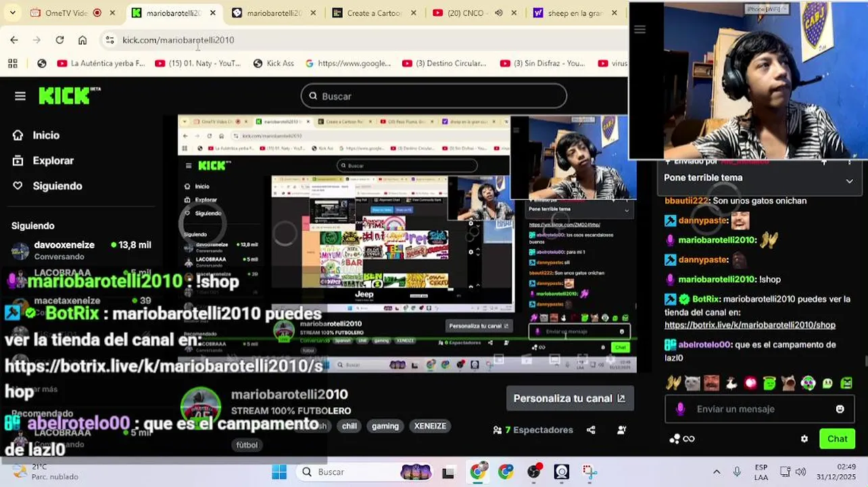Click the green Chat send button
Viewport: 868px width, 487px height.
click(837, 439)
